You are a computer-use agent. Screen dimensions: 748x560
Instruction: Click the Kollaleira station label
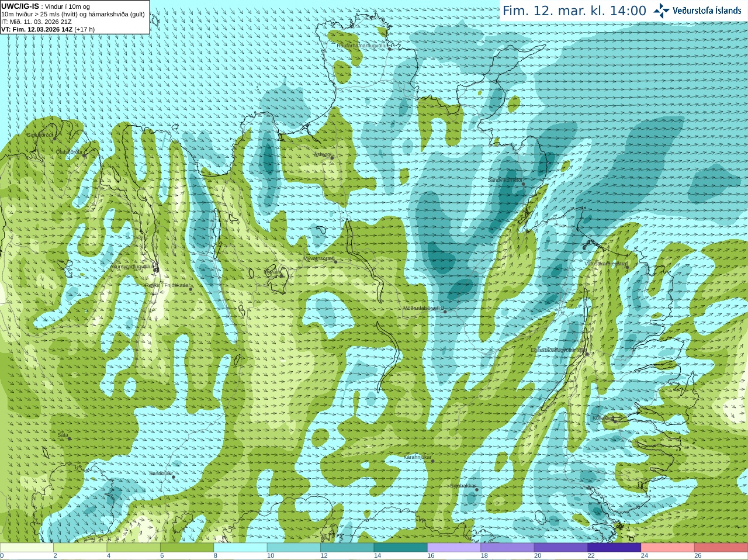click(x=602, y=418)
